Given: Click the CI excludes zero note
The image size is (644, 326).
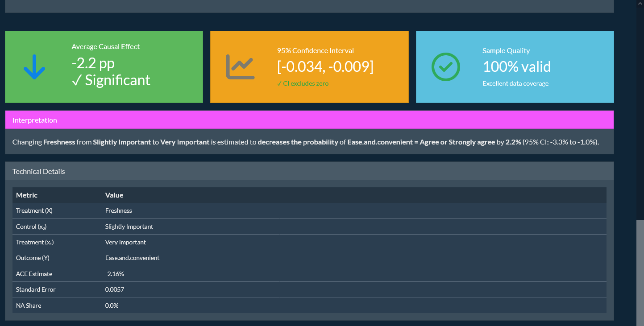Looking at the screenshot, I should point(303,83).
